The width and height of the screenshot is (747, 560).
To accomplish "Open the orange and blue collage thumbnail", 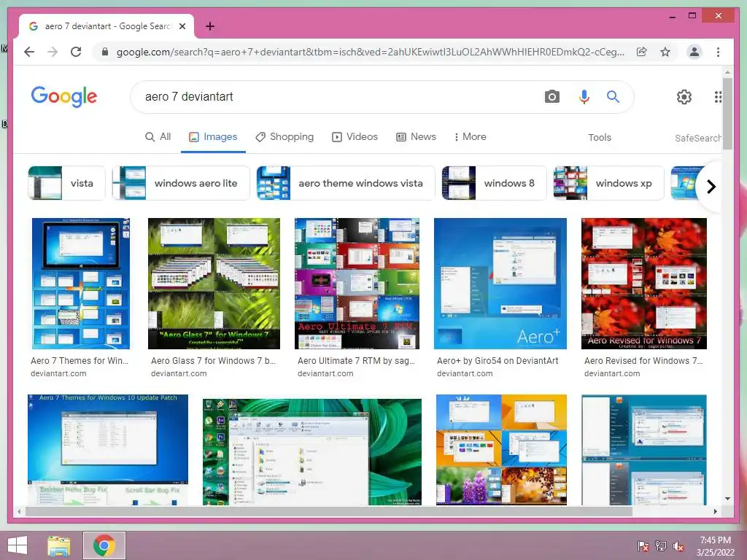I will (501, 449).
